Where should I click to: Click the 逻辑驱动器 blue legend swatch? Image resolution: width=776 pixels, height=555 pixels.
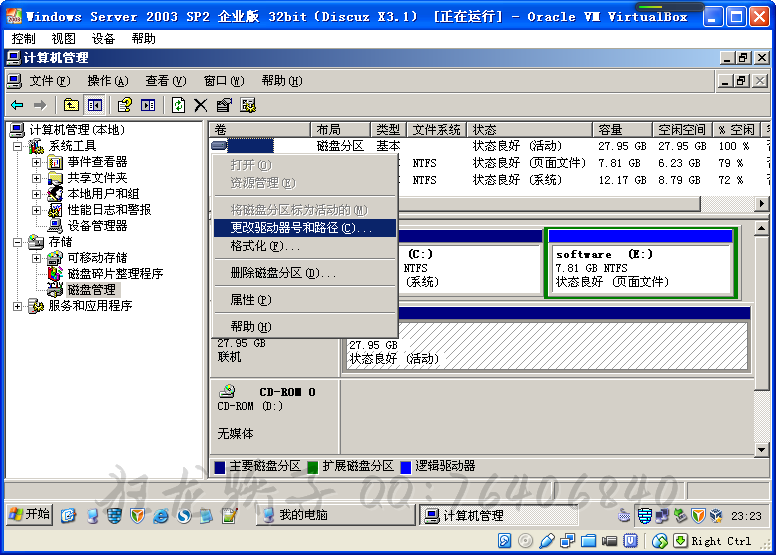pos(405,467)
